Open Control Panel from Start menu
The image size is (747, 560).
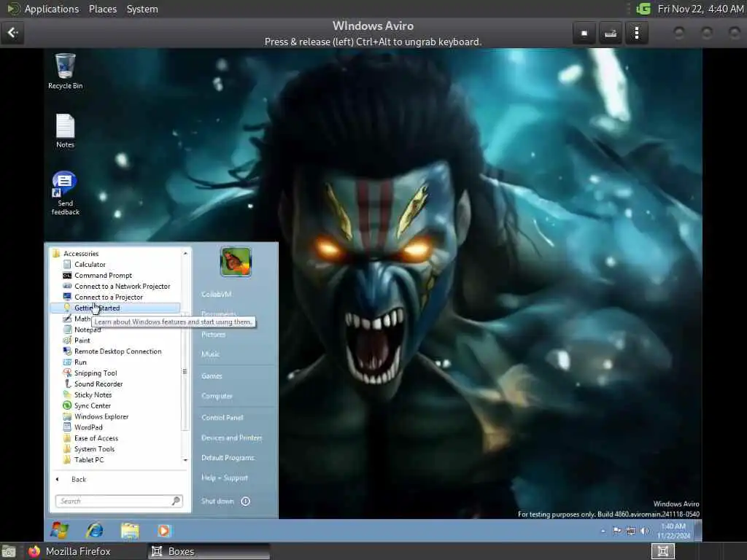pyautogui.click(x=222, y=418)
